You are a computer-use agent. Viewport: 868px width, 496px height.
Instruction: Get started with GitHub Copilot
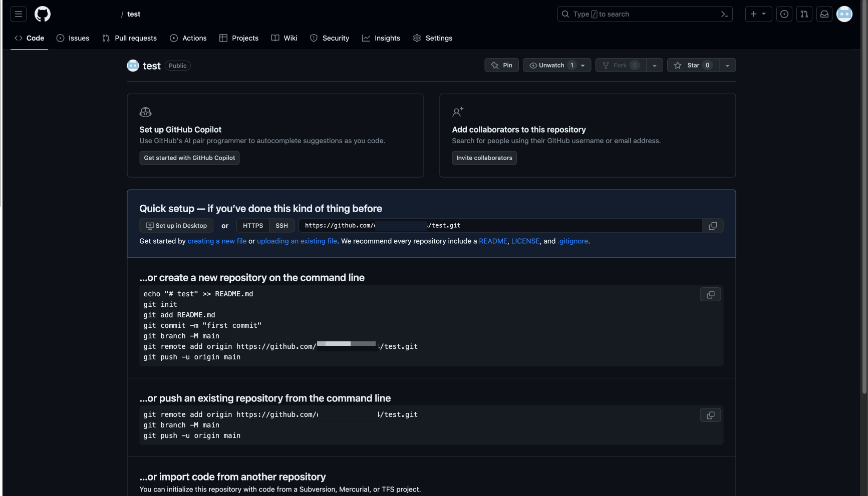click(x=189, y=158)
